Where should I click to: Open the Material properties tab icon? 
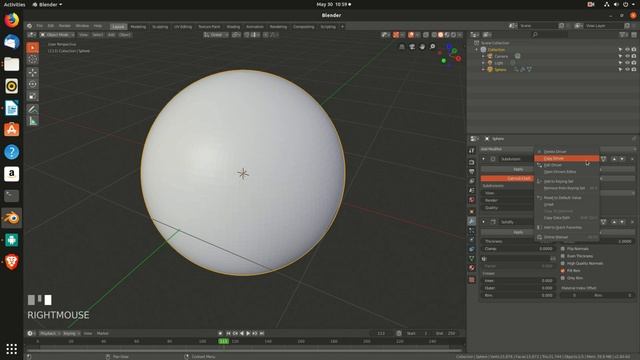471,268
